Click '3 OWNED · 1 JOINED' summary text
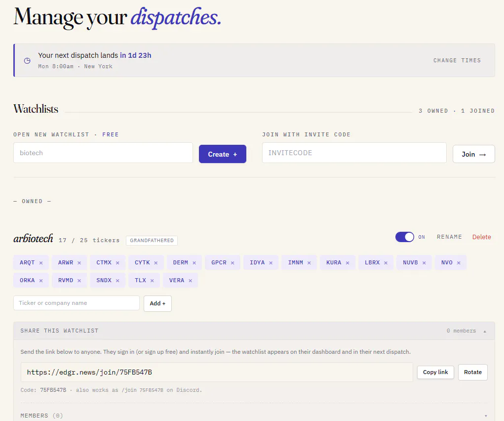This screenshot has width=504, height=421. pos(457,111)
